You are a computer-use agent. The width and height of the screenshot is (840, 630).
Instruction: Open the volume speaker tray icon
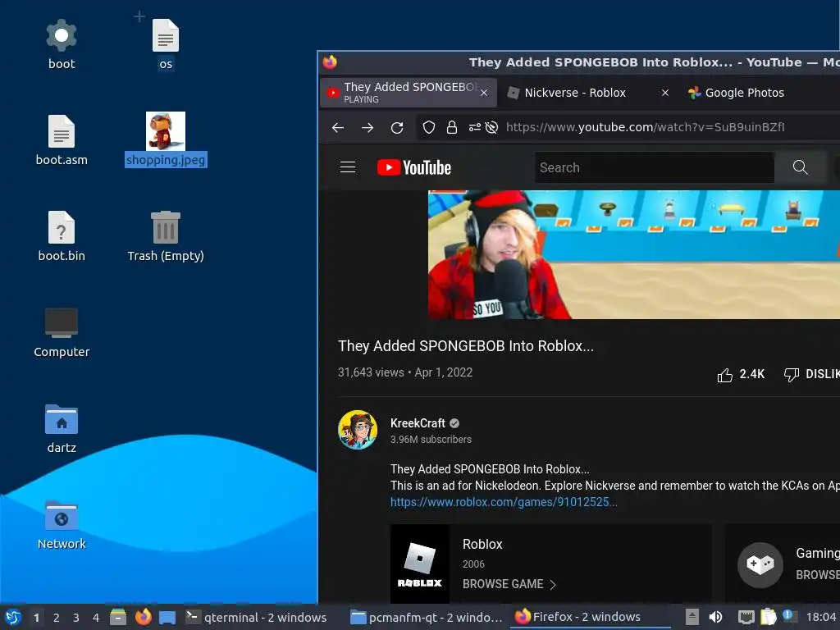point(715,617)
